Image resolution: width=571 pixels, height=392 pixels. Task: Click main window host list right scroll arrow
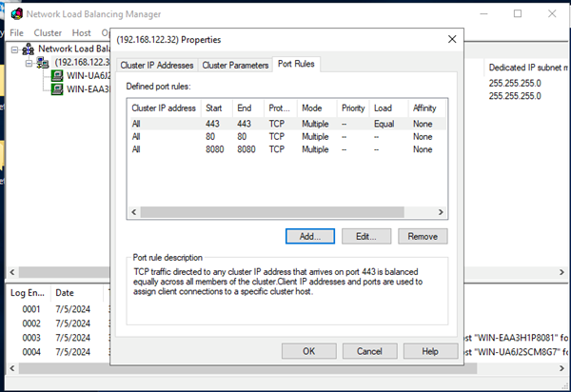click(561, 272)
